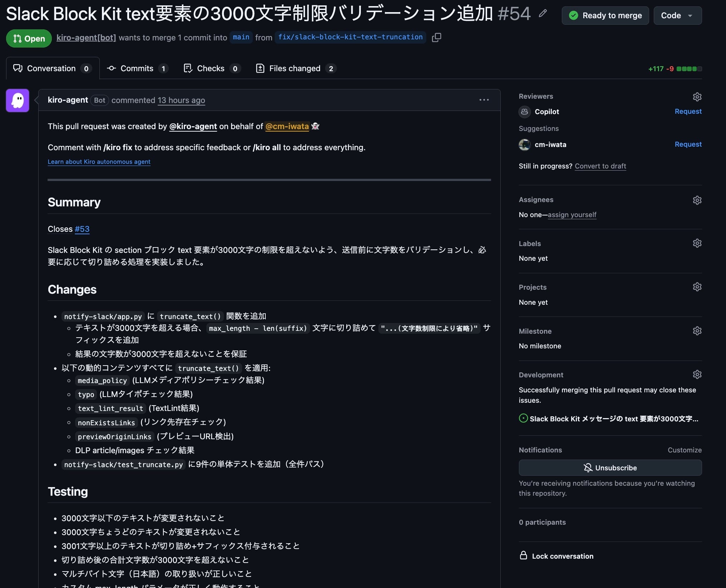The image size is (726, 588).
Task: Click the 0 participants text
Action: (542, 522)
